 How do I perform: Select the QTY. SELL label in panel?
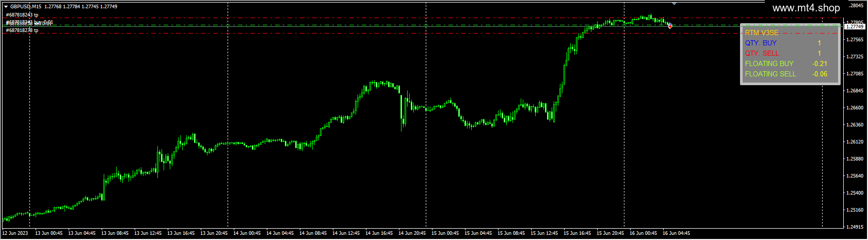762,53
